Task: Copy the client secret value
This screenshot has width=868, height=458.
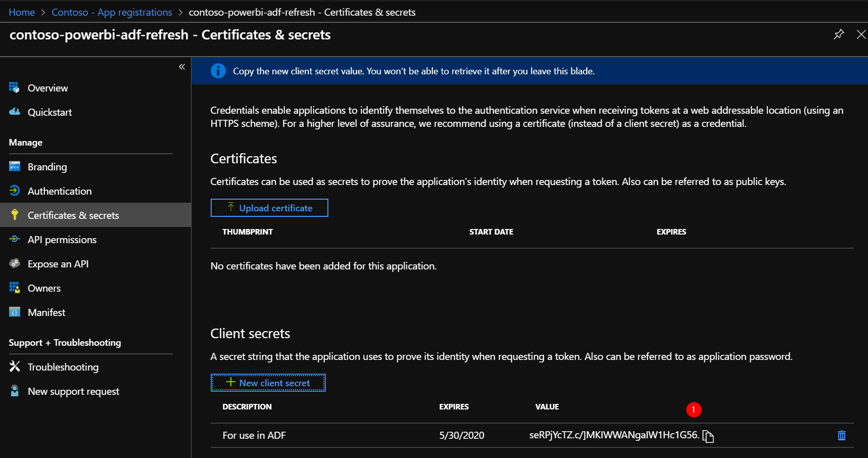Action: [x=708, y=436]
